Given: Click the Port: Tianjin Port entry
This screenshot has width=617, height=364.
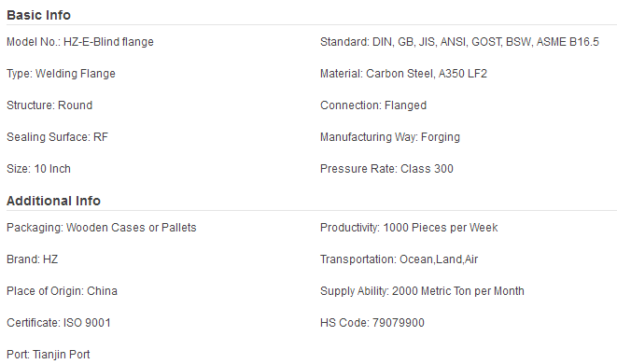Looking at the screenshot, I should [49, 355].
